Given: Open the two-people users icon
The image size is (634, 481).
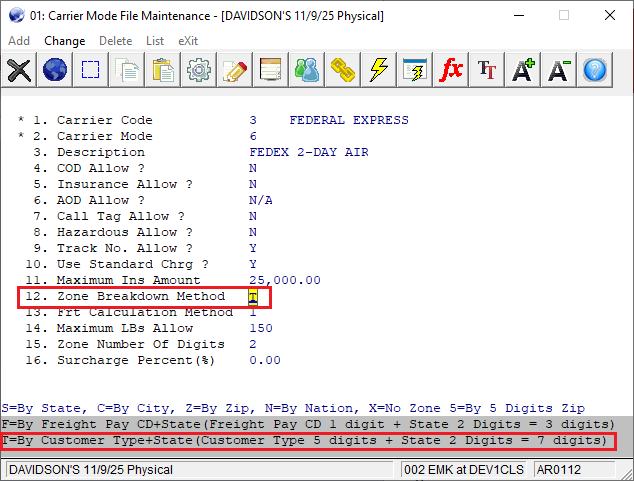Looking at the screenshot, I should (307, 70).
